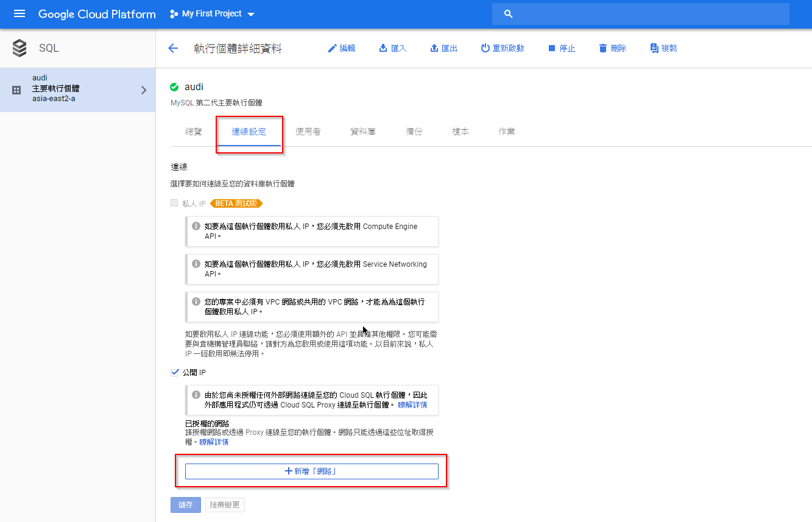
Task: Click the Google Cloud Platform logo text
Action: [x=97, y=14]
